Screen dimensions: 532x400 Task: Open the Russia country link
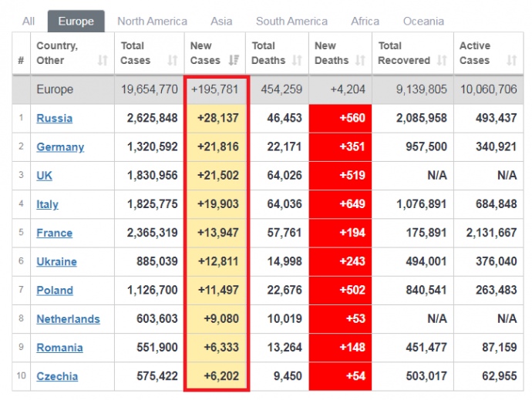pos(55,118)
